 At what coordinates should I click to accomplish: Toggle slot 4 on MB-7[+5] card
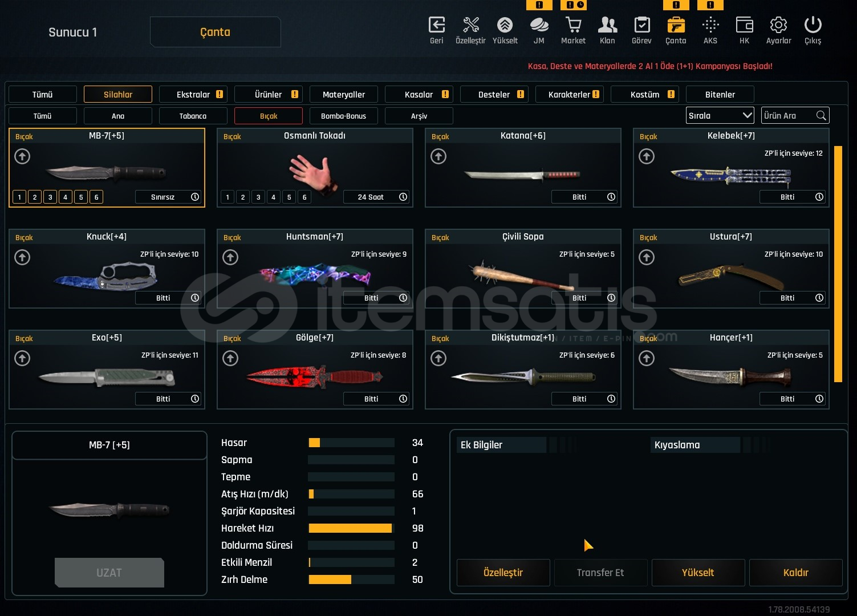click(66, 197)
